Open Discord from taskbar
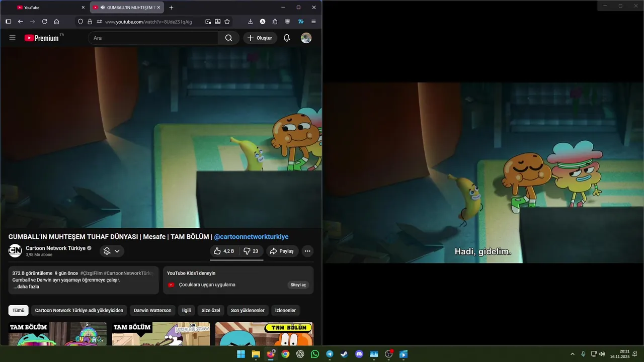This screenshot has height=362, width=644. (359, 354)
